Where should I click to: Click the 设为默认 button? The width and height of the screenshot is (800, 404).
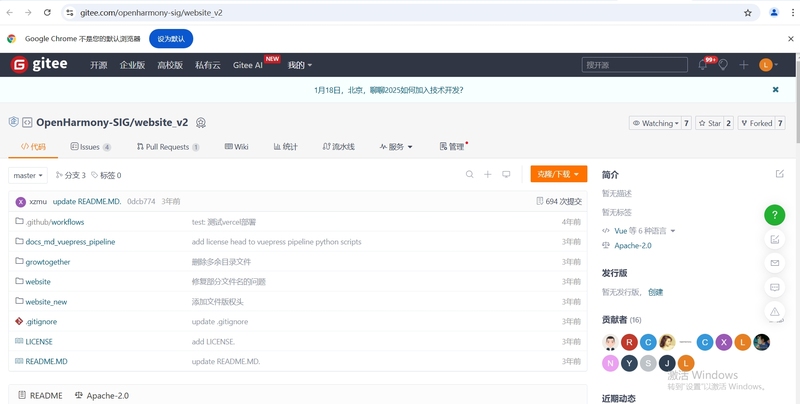point(171,39)
